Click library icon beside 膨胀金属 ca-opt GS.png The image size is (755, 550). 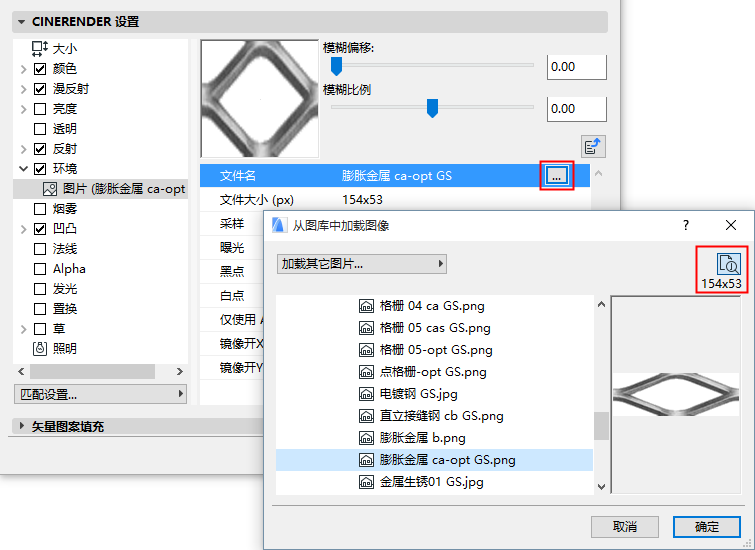(366, 460)
